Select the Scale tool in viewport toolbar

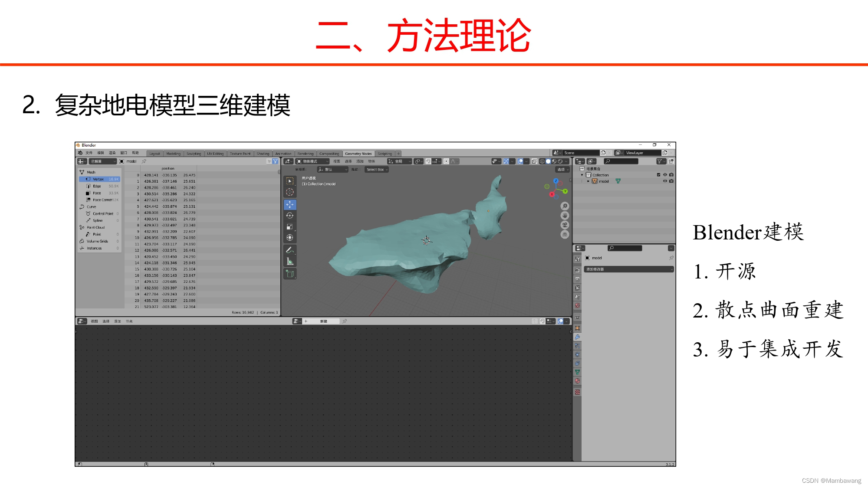click(x=290, y=226)
